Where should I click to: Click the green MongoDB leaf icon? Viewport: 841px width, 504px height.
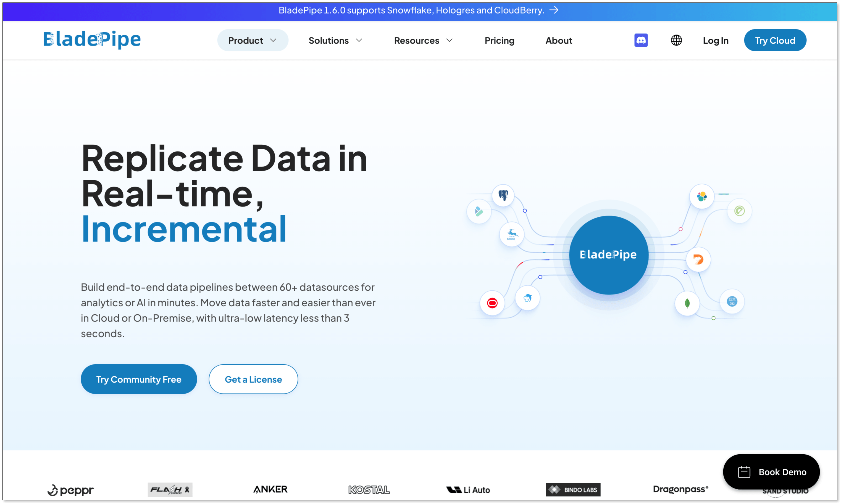[x=687, y=303]
